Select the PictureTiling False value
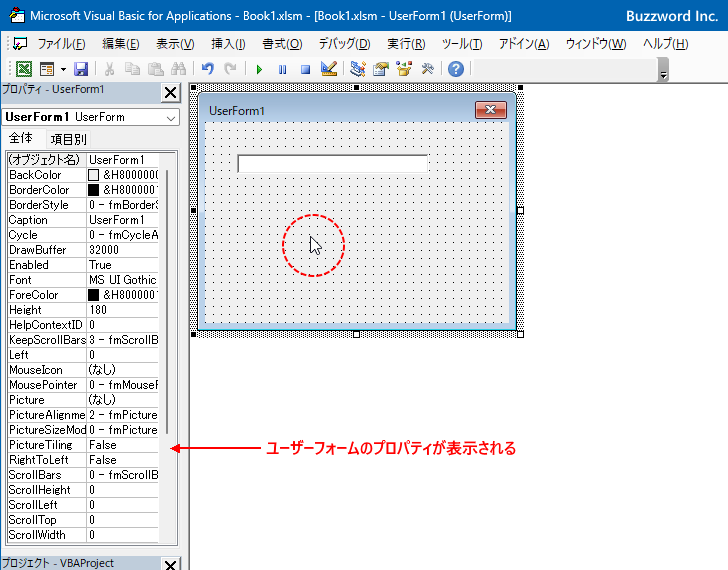This screenshot has height=570, width=728. (x=123, y=445)
